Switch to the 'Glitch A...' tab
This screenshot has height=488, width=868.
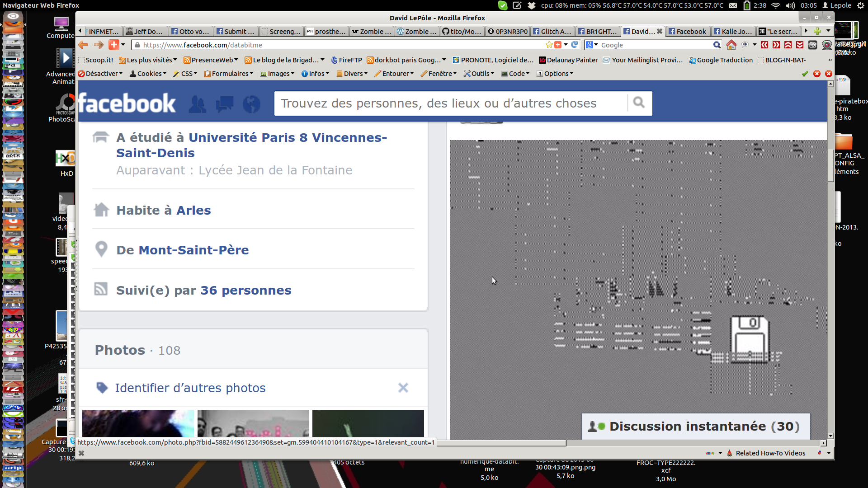pyautogui.click(x=552, y=31)
